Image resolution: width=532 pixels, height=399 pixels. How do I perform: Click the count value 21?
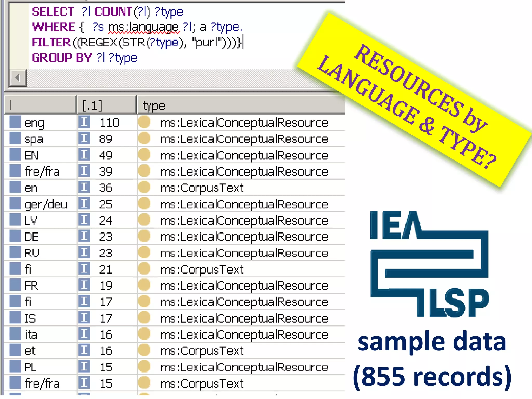pos(106,269)
